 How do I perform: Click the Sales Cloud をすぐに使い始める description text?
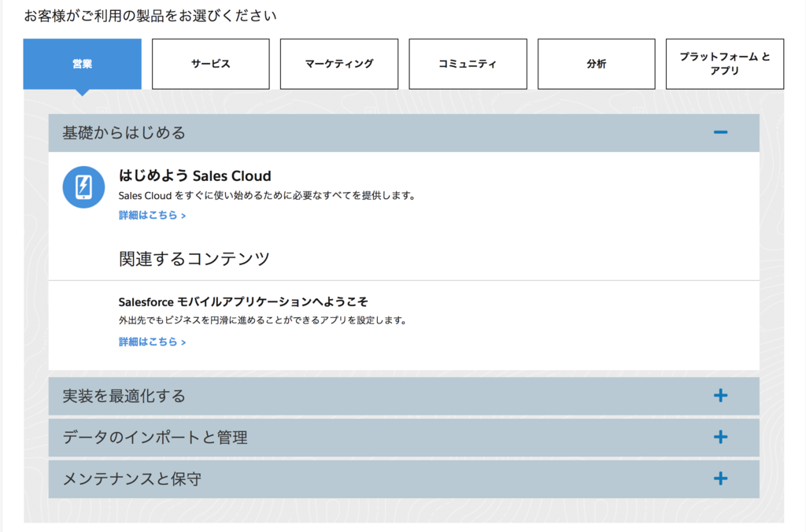(x=267, y=195)
